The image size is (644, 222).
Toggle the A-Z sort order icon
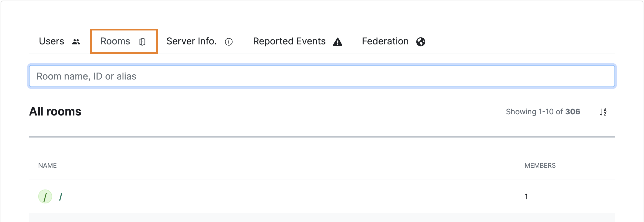point(603,112)
